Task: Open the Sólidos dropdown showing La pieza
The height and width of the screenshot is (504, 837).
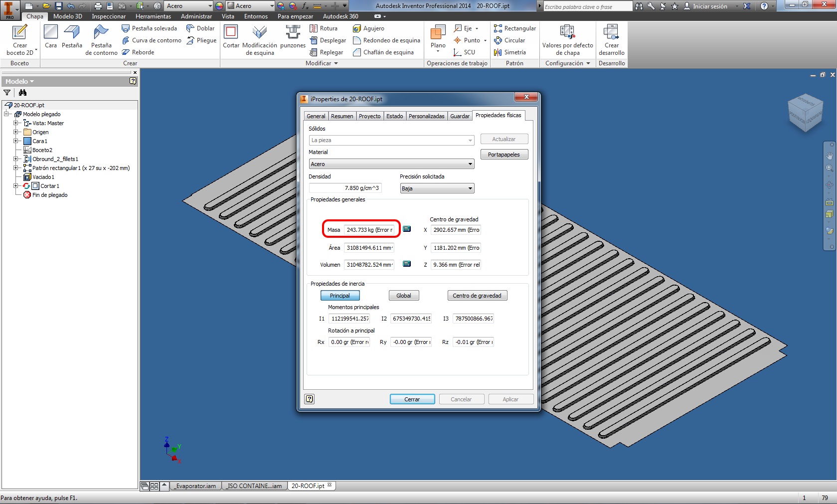Action: (x=391, y=140)
